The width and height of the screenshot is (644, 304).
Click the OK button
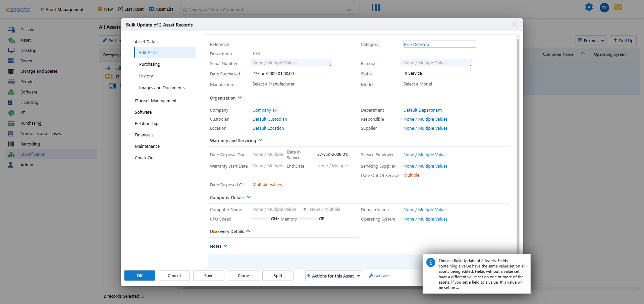pyautogui.click(x=140, y=276)
